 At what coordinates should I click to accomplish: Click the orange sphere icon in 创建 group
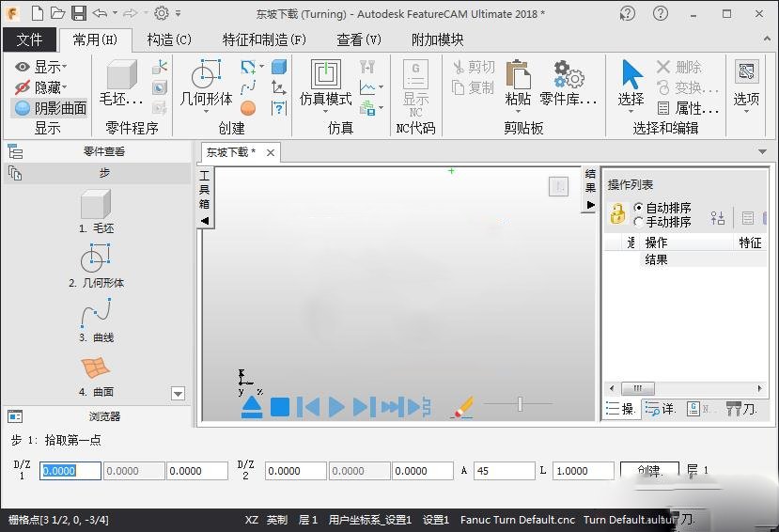pos(248,107)
